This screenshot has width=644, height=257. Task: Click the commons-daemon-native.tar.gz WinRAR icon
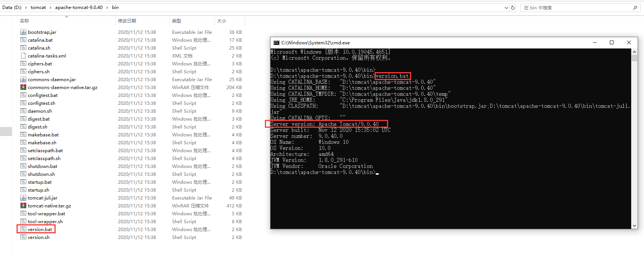click(x=23, y=87)
